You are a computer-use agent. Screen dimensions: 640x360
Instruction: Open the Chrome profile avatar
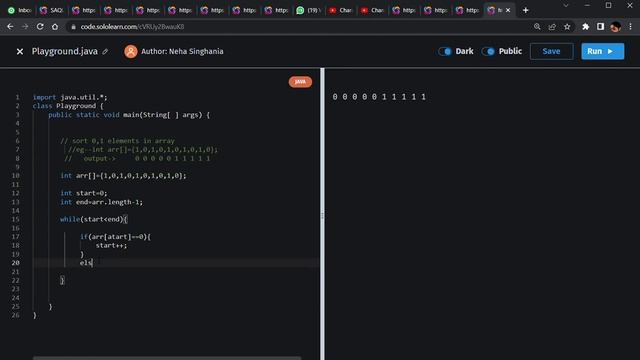point(616,27)
